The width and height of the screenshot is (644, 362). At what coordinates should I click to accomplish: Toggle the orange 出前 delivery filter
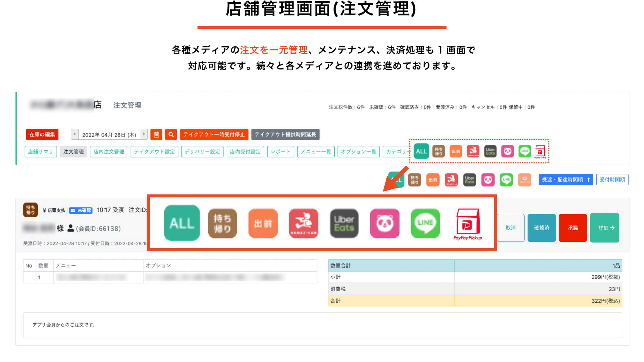(x=263, y=223)
